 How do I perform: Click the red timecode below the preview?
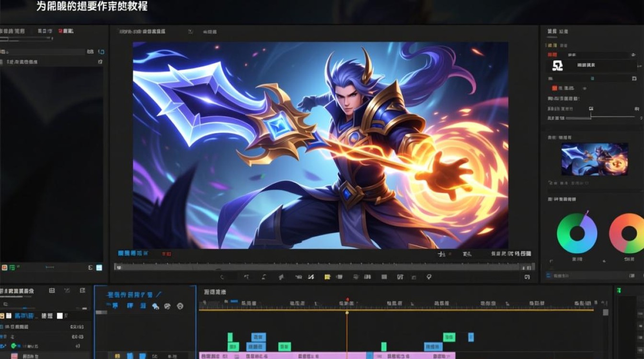point(167,254)
